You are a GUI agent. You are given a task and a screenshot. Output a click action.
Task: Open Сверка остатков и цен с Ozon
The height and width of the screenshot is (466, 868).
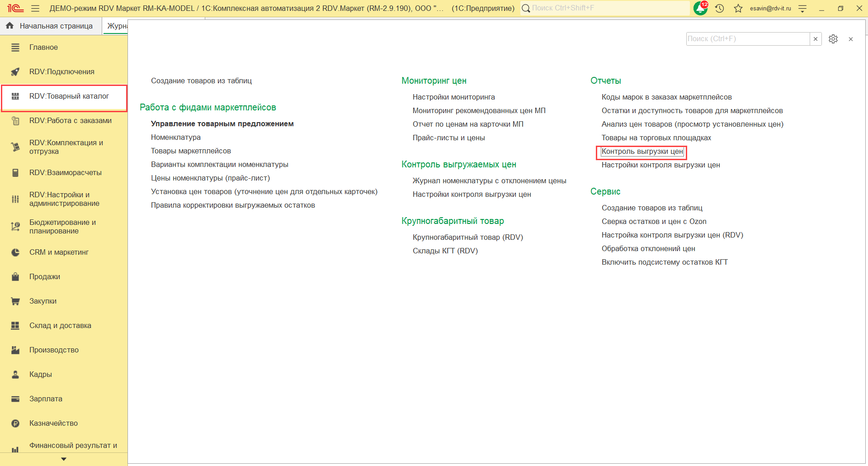tap(654, 222)
